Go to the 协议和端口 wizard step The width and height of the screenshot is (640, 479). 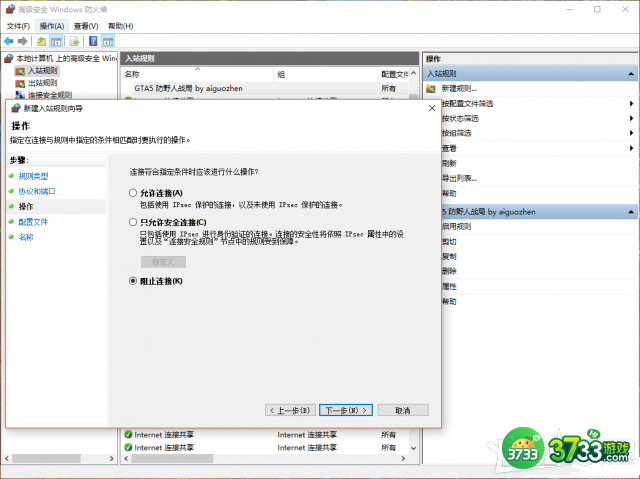click(x=37, y=191)
